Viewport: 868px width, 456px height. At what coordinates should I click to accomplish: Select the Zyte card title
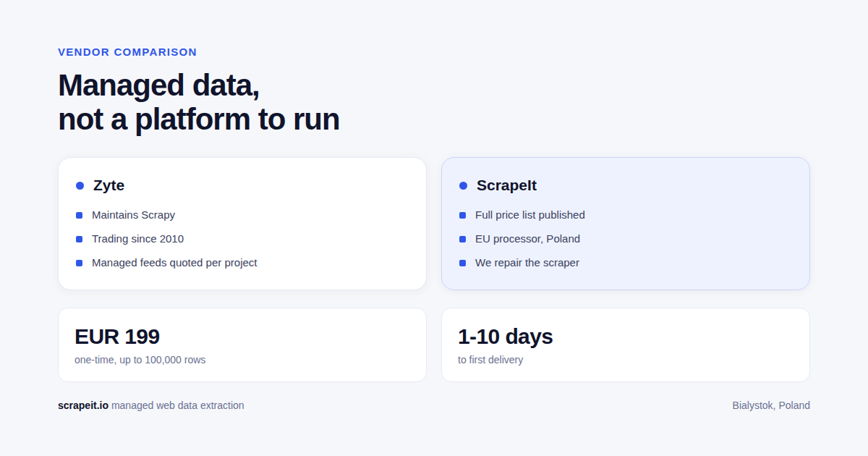coord(109,185)
